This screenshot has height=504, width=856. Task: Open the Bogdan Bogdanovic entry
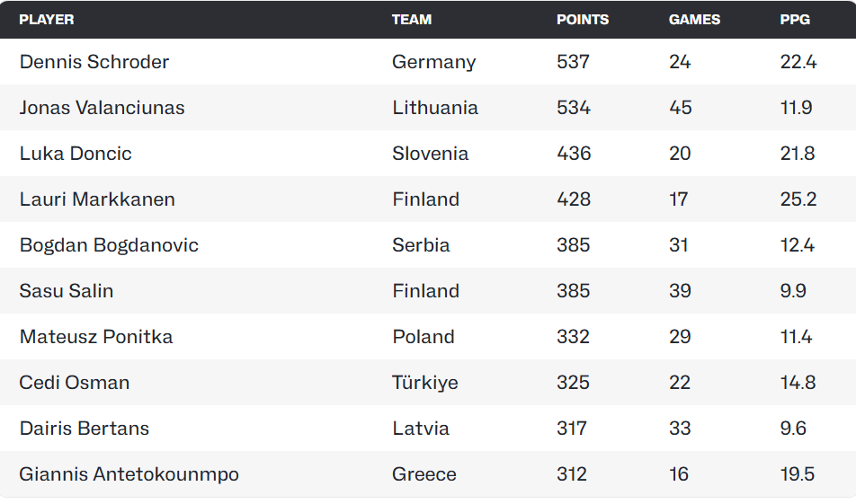(x=109, y=245)
